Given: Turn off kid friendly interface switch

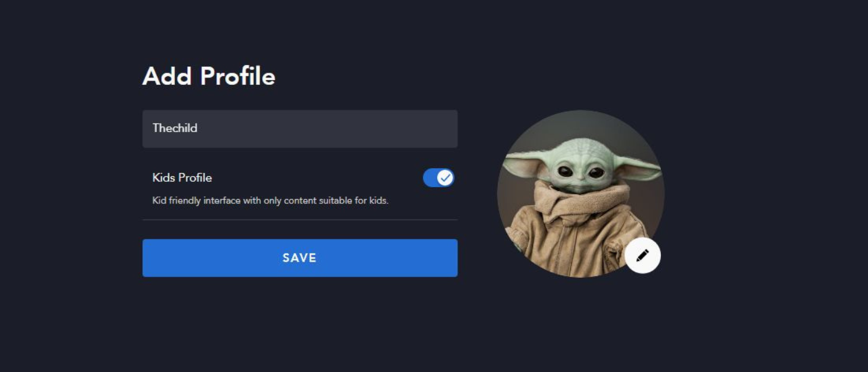Looking at the screenshot, I should pyautogui.click(x=438, y=178).
